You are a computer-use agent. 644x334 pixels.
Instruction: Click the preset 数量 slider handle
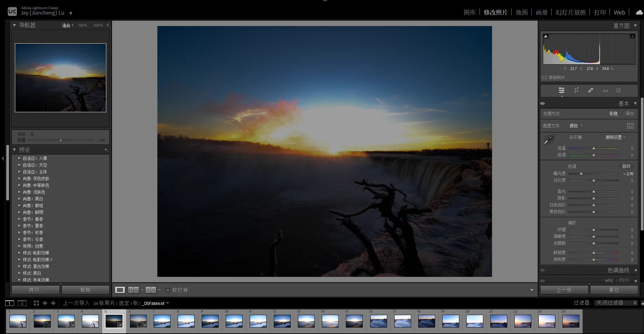[x=61, y=140]
